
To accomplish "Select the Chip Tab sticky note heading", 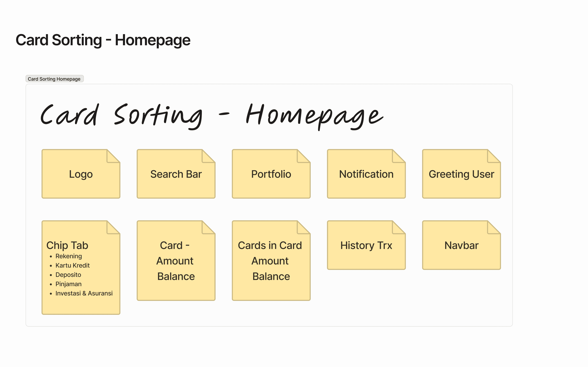I will click(x=67, y=245).
